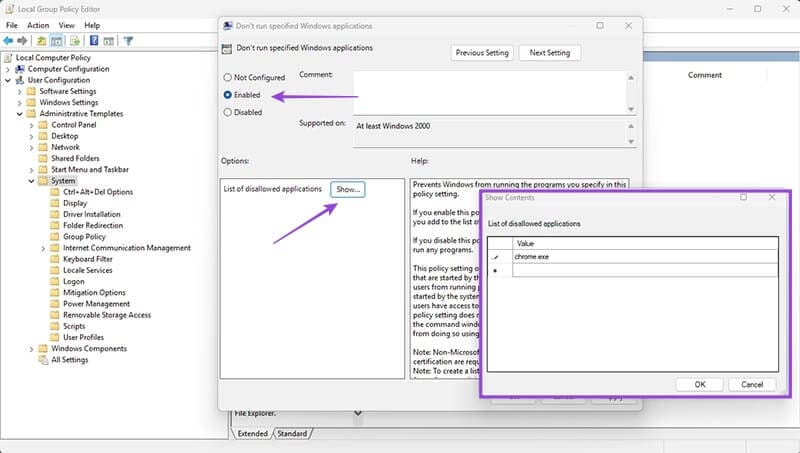Open Help using the blue question-mark icon
The image size is (800, 453).
(93, 41)
